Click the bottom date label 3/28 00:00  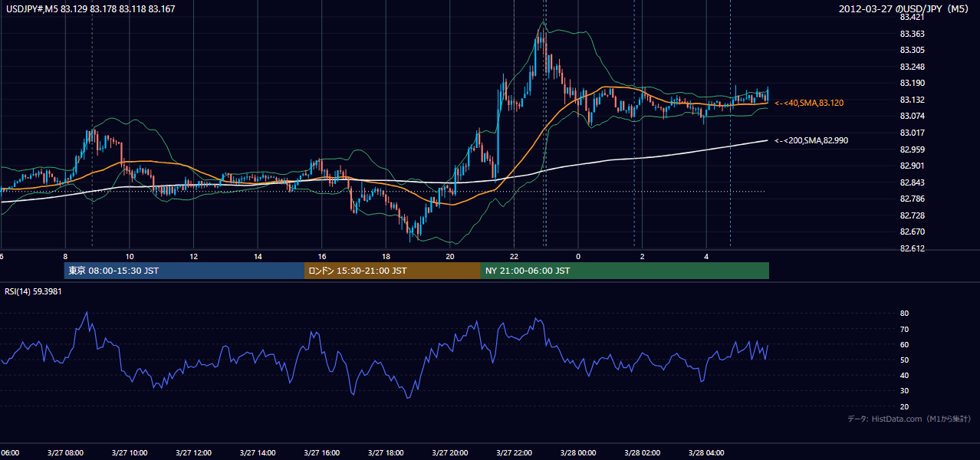(577, 453)
